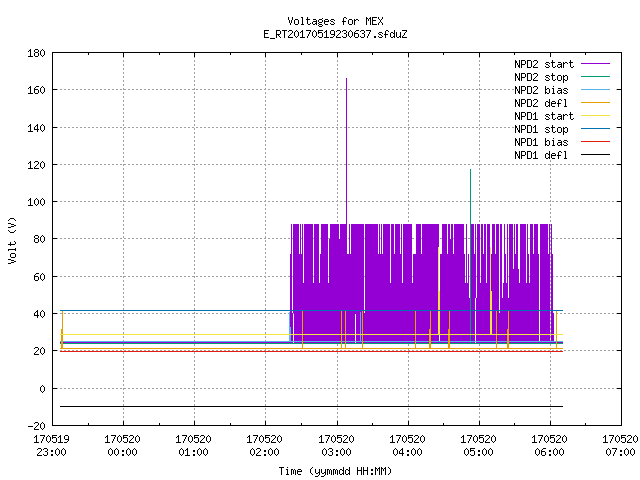This screenshot has width=640, height=480.
Task: Click the light blue NPD2 bias legend line
Action: 595,89
